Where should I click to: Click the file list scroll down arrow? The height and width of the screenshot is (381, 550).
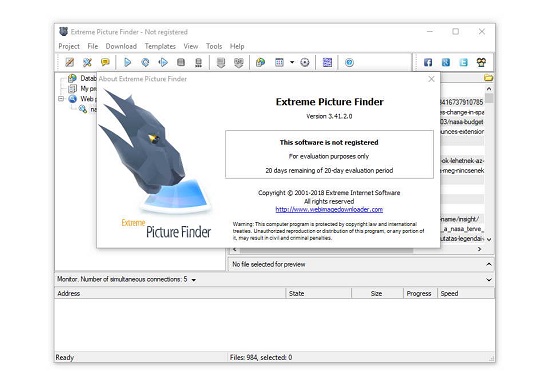click(x=489, y=239)
